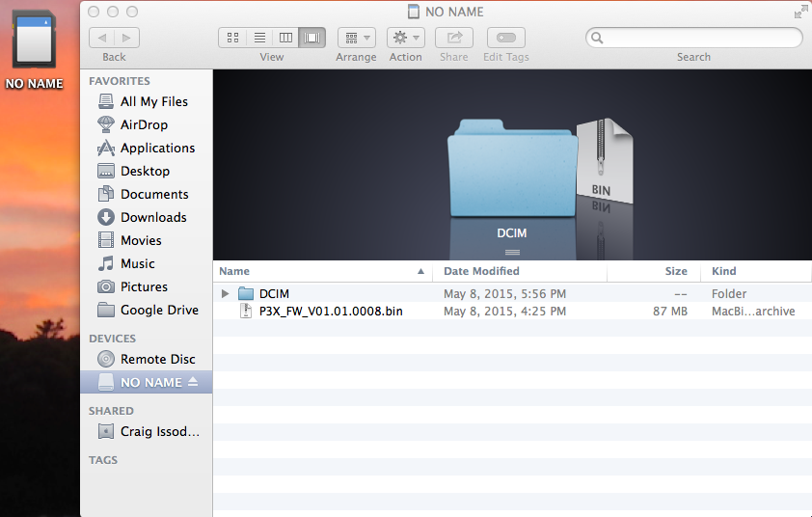
Task: Expand the DCIM folder disclosure triangle
Action: [x=226, y=294]
